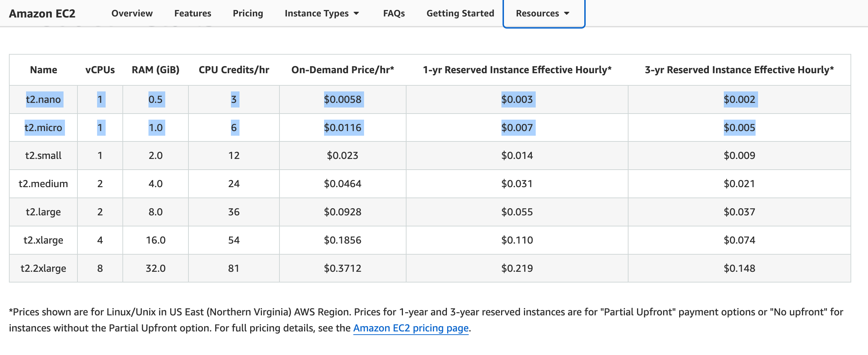Click the $0.014 1-yr reserved price
This screenshot has width=868, height=355.
[517, 155]
